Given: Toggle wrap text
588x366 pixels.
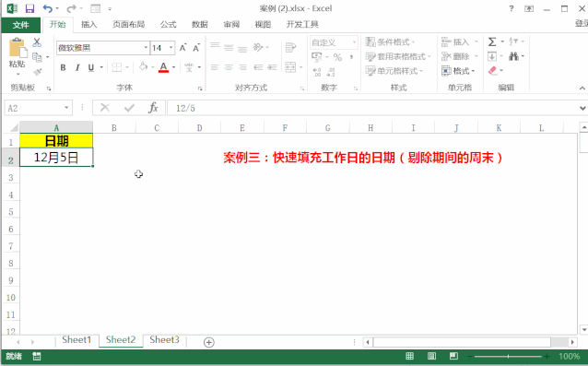Looking at the screenshot, I should pos(290,48).
